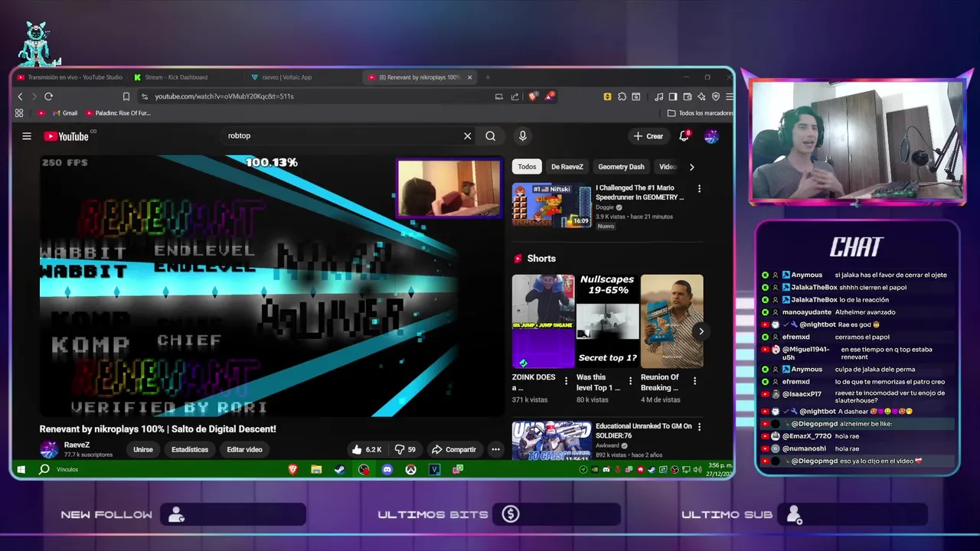Open the Leo AI sparkle icon

701,96
